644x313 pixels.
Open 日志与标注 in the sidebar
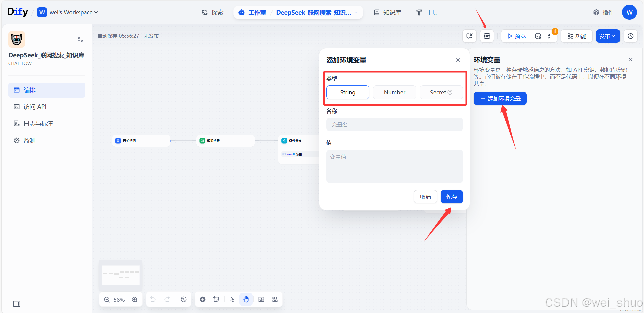pyautogui.click(x=47, y=123)
